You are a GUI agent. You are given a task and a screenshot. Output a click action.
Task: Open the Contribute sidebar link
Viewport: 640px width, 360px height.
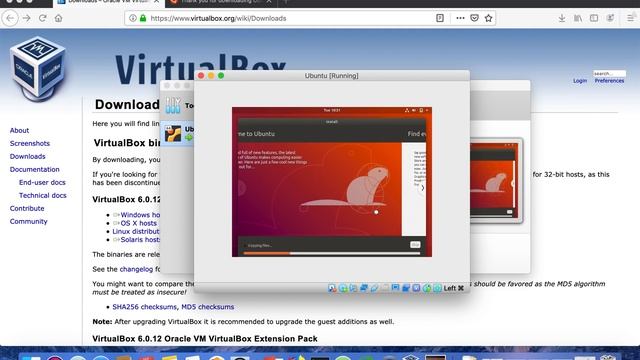coord(27,208)
